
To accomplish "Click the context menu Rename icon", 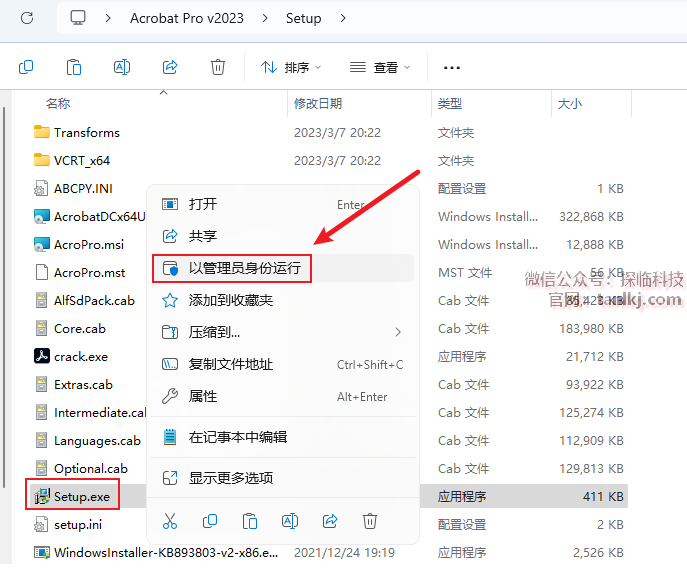I will click(290, 521).
